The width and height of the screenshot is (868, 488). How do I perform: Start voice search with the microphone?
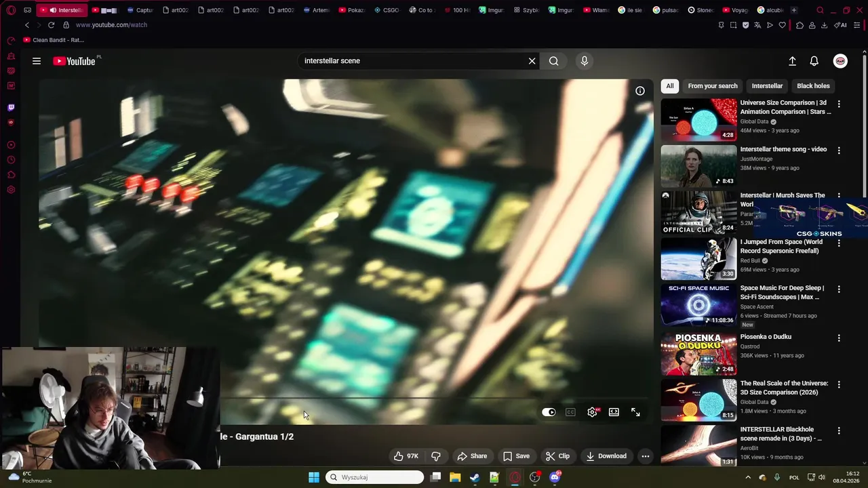point(585,61)
